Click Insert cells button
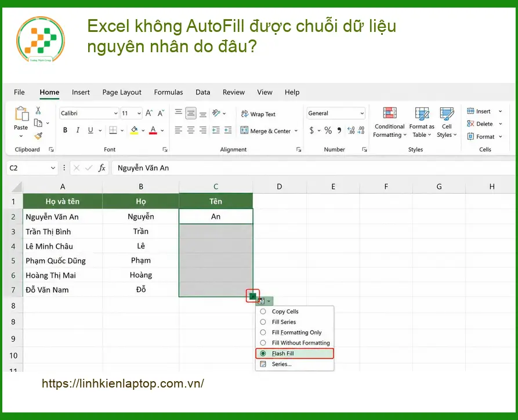 pos(479,111)
